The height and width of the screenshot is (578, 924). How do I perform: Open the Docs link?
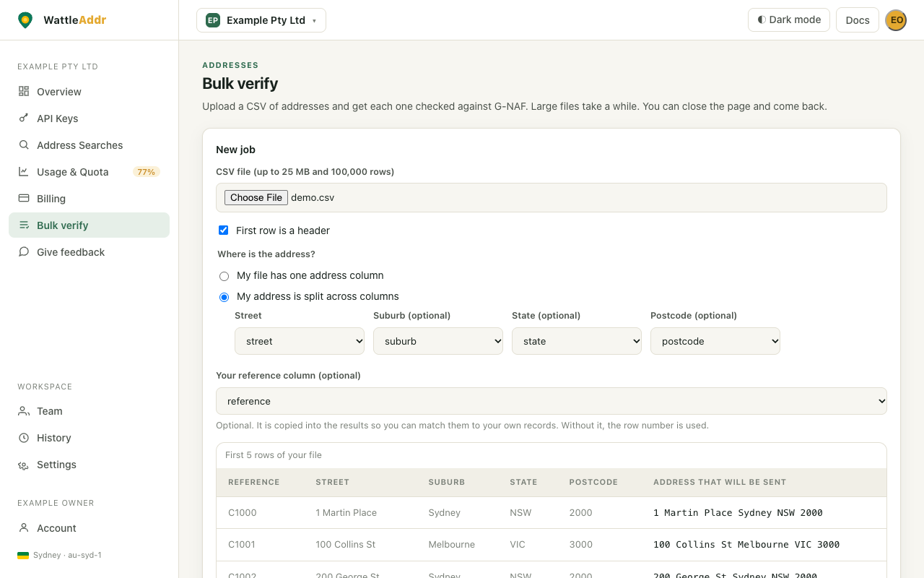[x=858, y=20]
